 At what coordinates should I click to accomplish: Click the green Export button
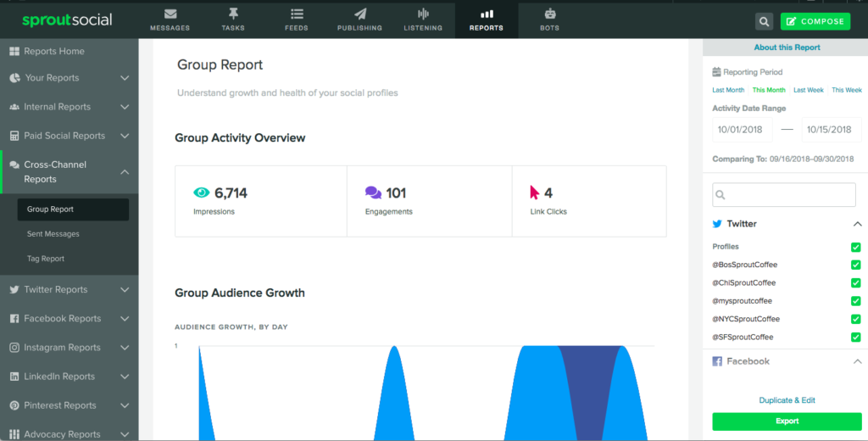(x=787, y=421)
